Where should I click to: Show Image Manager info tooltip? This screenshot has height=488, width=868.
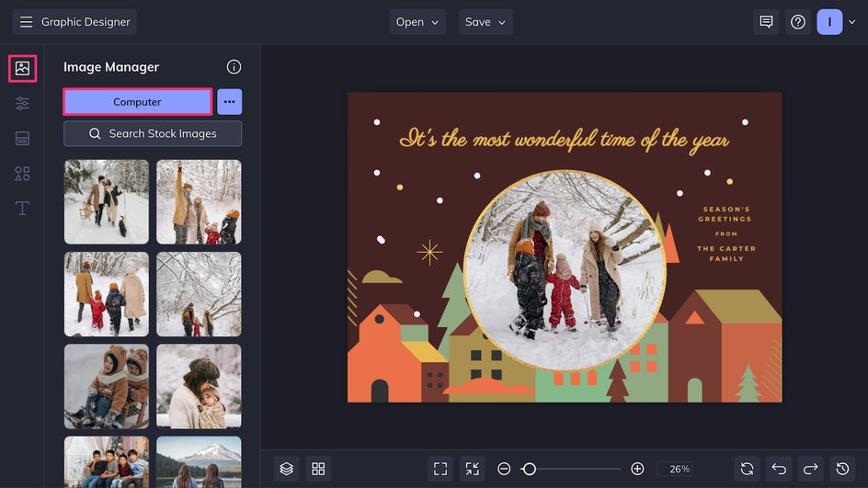click(234, 67)
